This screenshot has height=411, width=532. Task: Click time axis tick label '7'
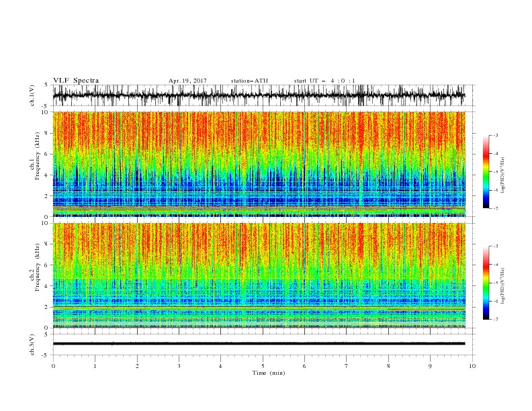347,366
